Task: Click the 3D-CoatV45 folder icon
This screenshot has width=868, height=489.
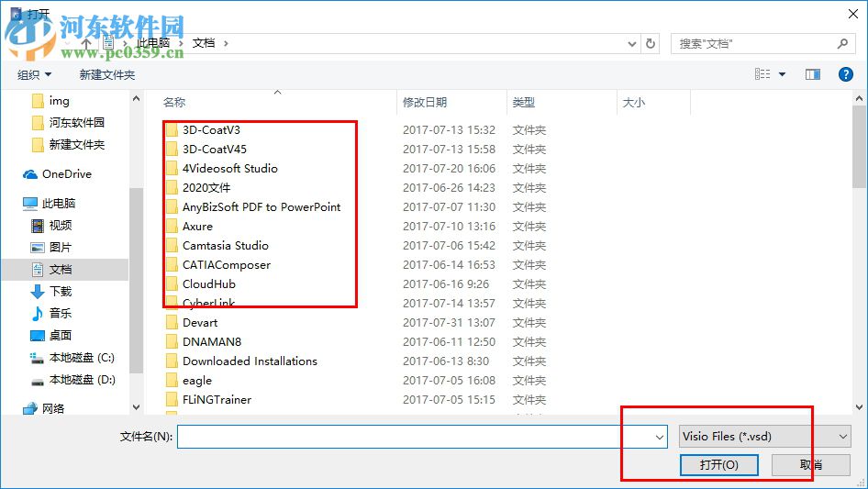Action: click(172, 150)
